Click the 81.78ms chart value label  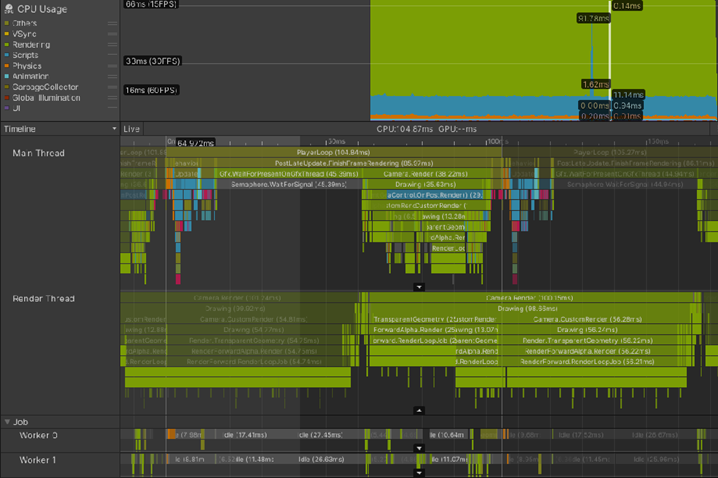pyautogui.click(x=593, y=18)
